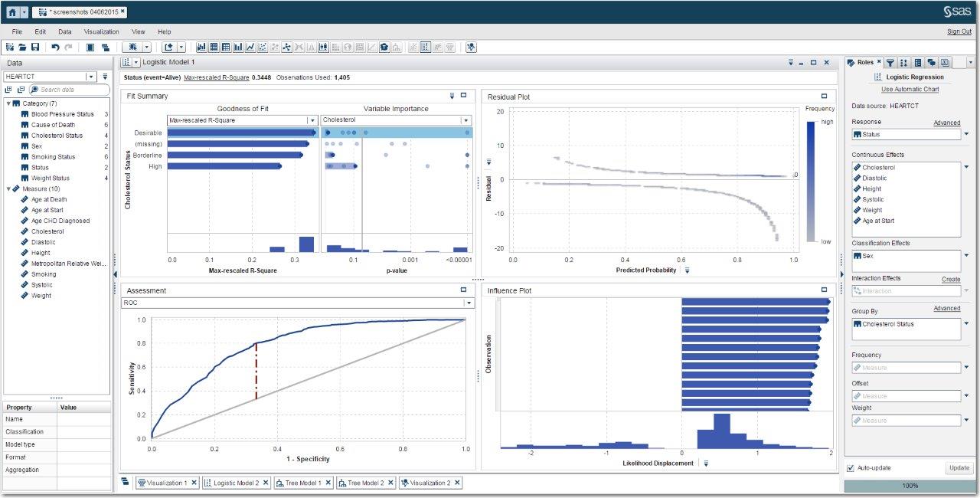980x498 pixels.
Task: Open the Properties tab icon
Action: [x=917, y=63]
